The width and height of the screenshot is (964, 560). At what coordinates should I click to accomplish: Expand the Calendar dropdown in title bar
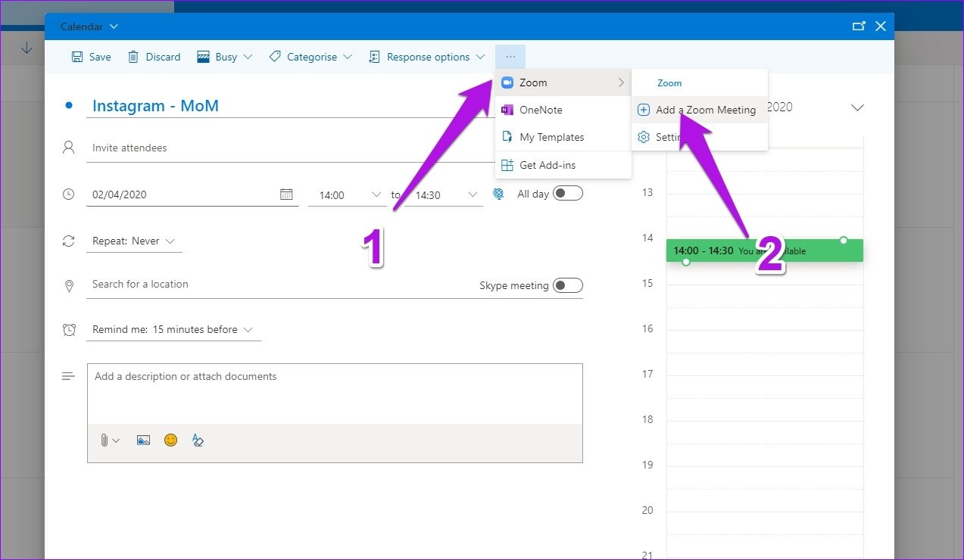[x=114, y=26]
